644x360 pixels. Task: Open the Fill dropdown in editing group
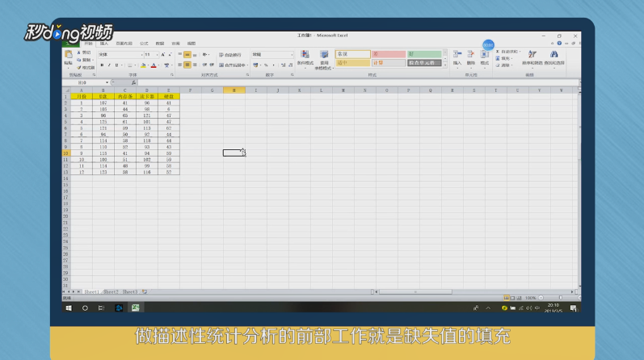point(503,58)
